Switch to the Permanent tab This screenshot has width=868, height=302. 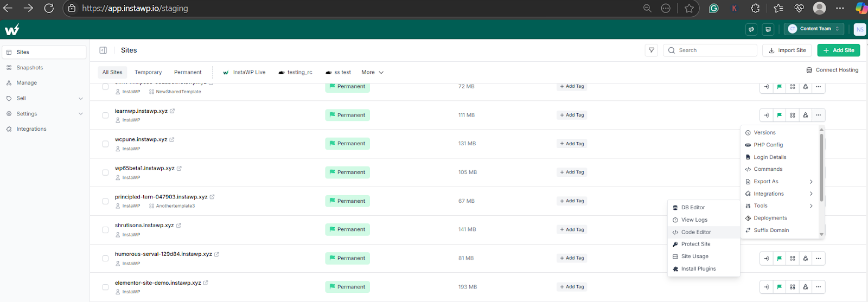click(x=188, y=72)
